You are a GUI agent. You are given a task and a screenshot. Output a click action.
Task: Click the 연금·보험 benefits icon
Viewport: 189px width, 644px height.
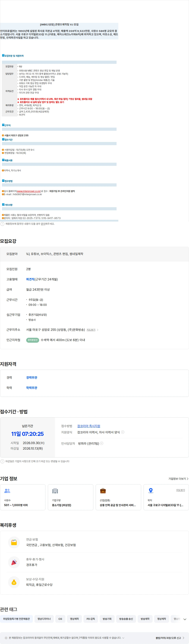tap(14, 542)
